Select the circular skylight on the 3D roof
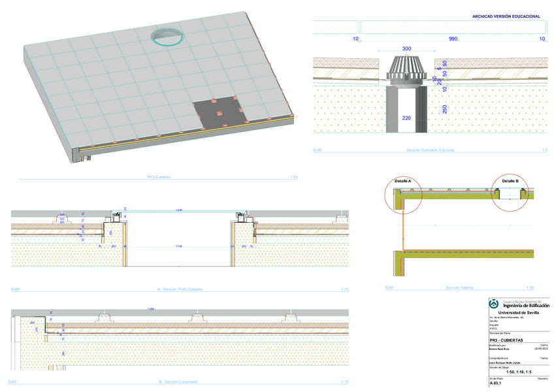 (168, 37)
